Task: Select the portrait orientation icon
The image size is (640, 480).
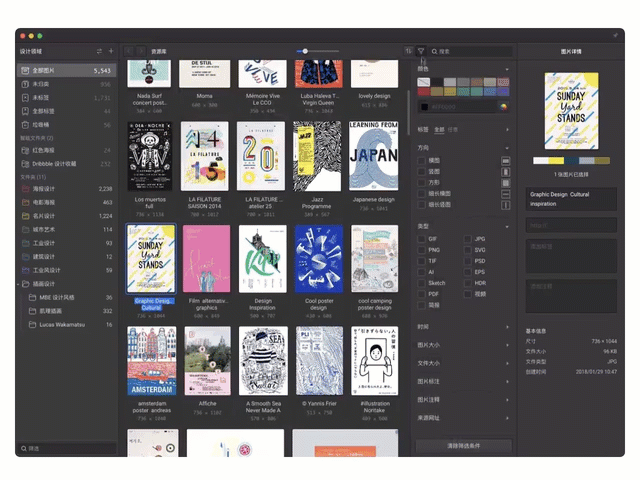Action: [505, 172]
